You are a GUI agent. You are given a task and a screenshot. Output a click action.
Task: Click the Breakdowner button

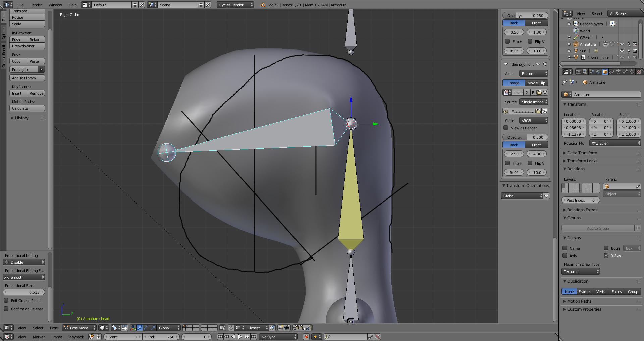(27, 46)
